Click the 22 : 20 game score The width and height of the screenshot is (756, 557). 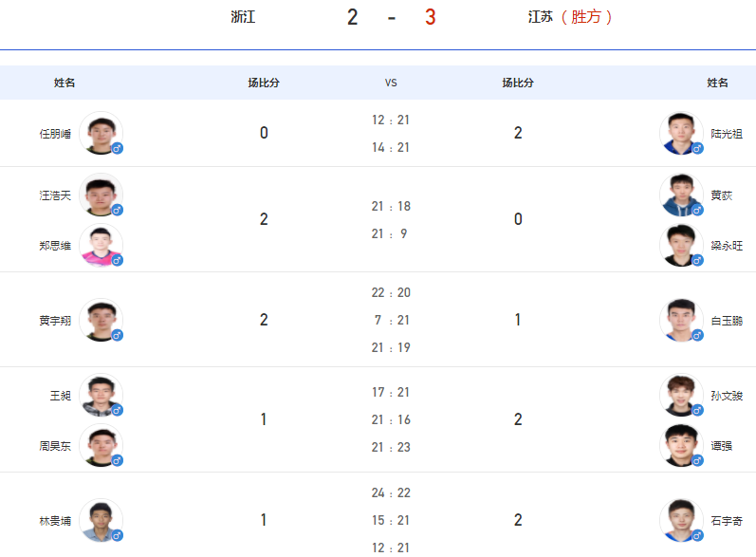click(x=391, y=292)
